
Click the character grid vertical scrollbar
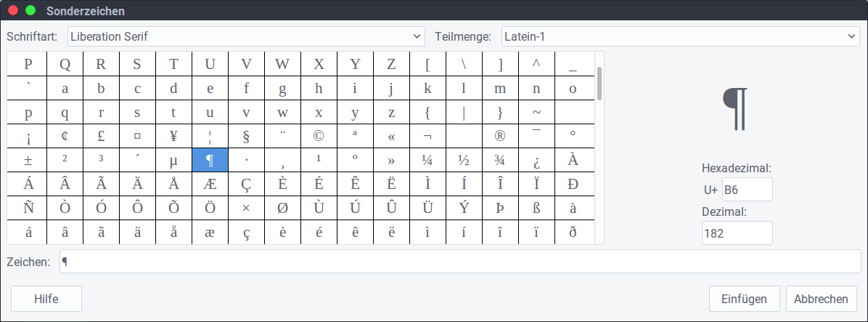(x=599, y=84)
